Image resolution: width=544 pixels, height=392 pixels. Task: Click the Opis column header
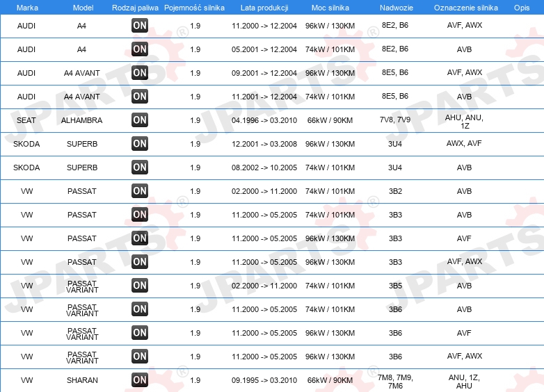(522, 8)
